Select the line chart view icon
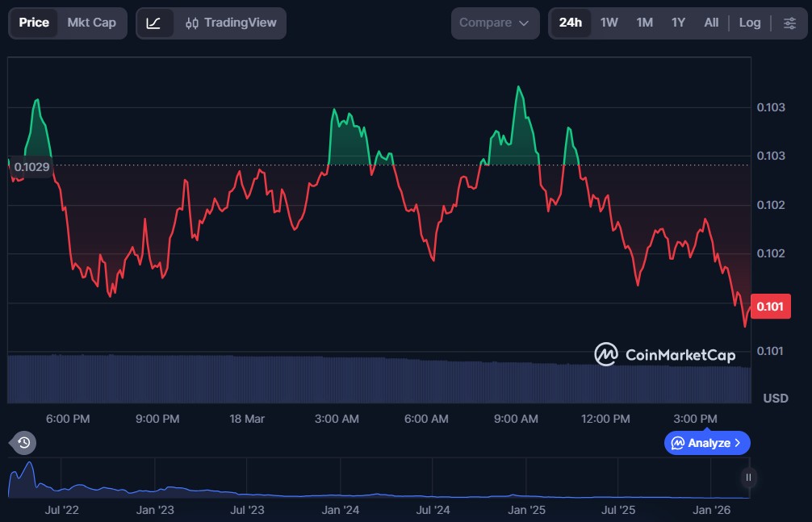This screenshot has width=812, height=522. click(154, 23)
